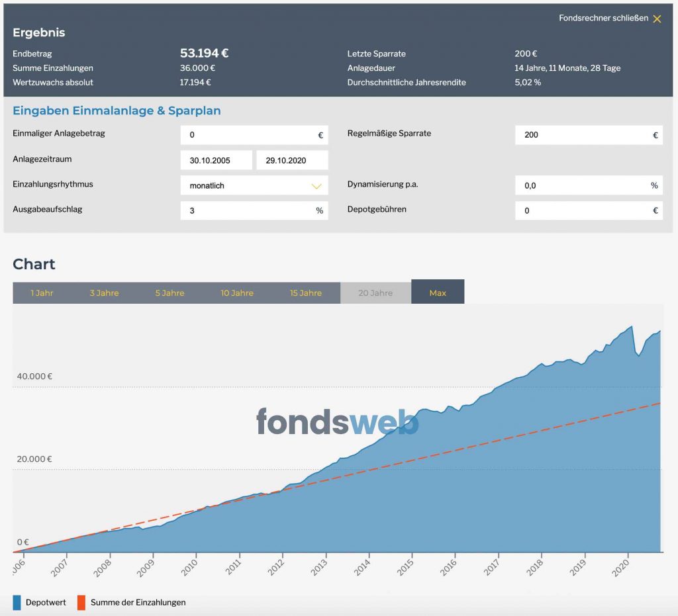Select the '10 Jahre' chart tab

[x=237, y=293]
